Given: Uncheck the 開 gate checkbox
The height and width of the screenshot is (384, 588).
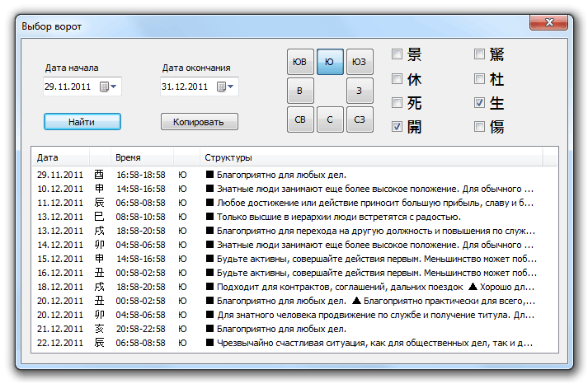Looking at the screenshot, I should [x=397, y=127].
